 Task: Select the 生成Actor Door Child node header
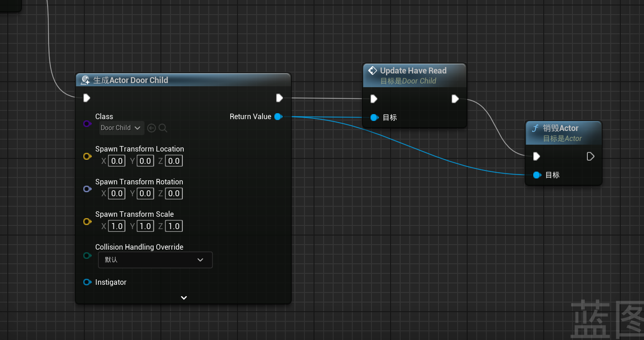182,80
